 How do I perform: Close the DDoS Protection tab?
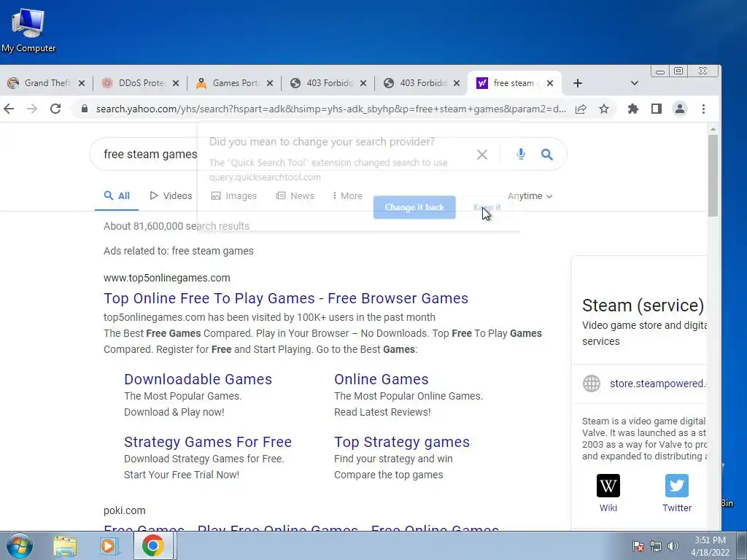(x=175, y=83)
